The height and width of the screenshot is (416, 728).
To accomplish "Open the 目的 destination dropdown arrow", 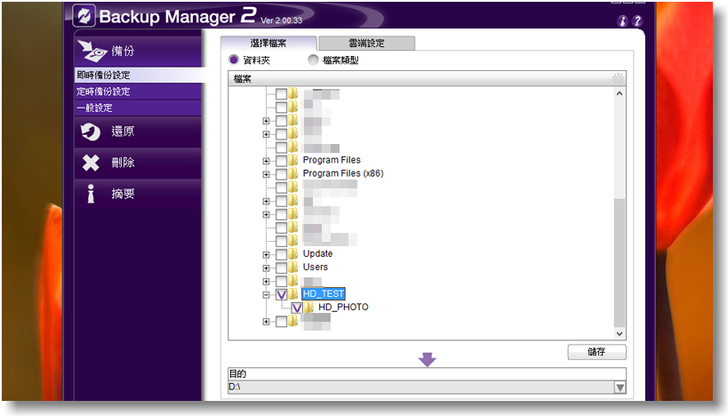I will [x=620, y=387].
